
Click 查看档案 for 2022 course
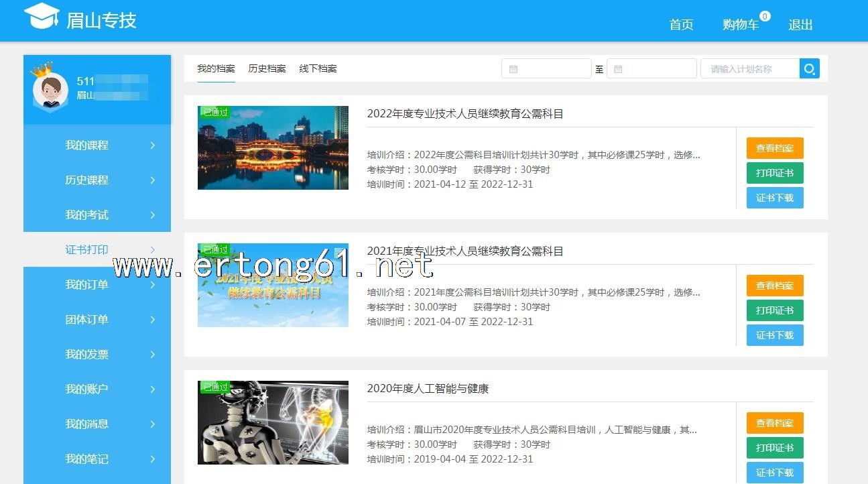[774, 148]
